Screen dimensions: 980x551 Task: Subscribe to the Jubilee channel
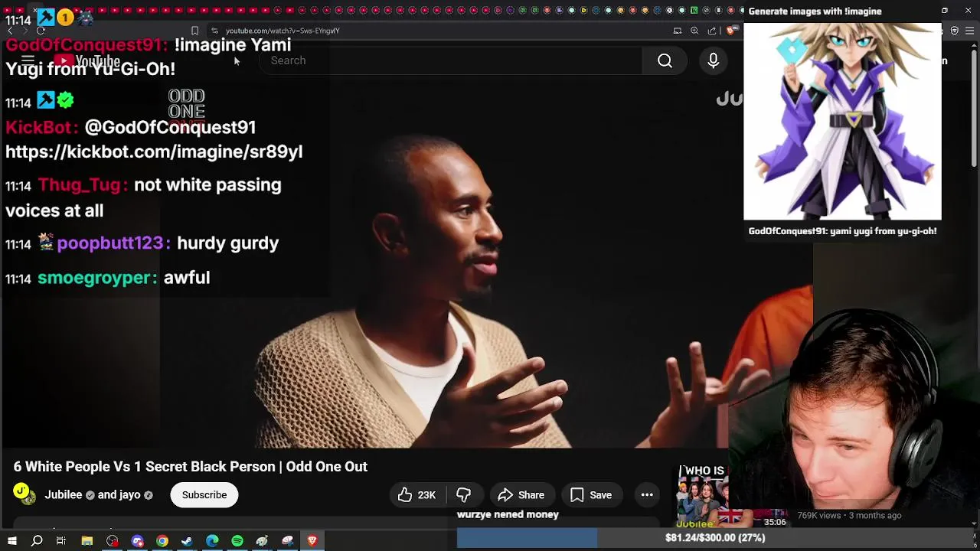click(x=204, y=495)
